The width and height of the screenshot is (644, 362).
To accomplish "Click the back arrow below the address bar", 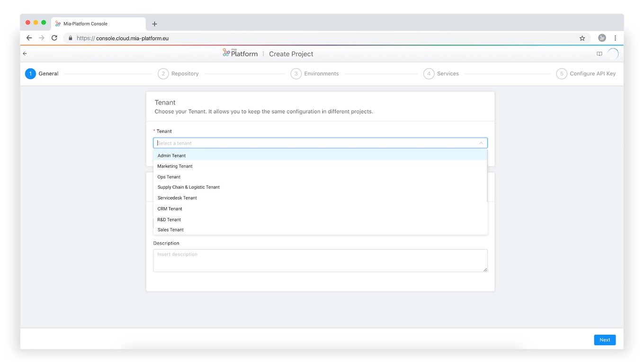I will click(25, 53).
